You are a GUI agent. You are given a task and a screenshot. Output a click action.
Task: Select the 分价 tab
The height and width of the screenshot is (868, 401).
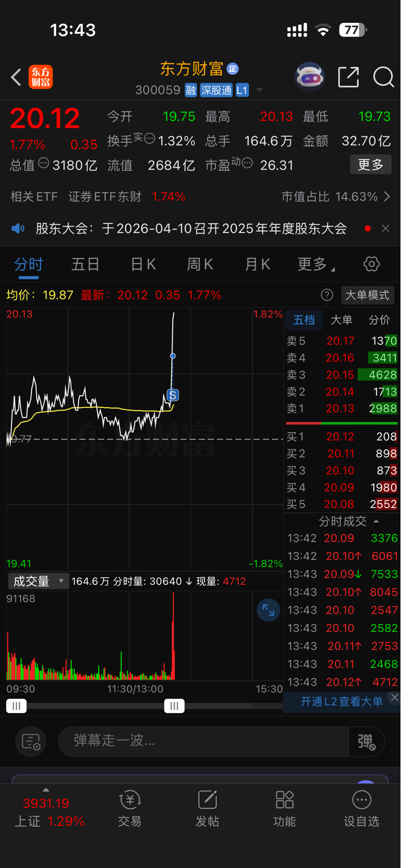pyautogui.click(x=379, y=320)
